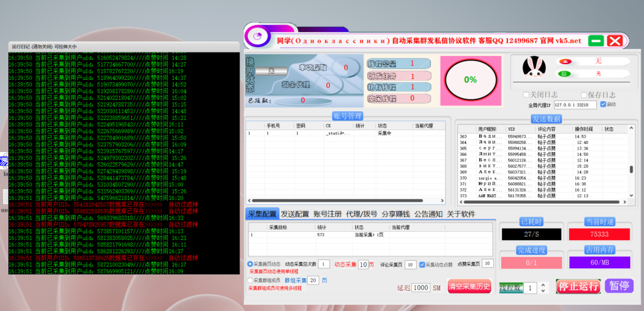Enable the 保存日志 checkbox

582,95
